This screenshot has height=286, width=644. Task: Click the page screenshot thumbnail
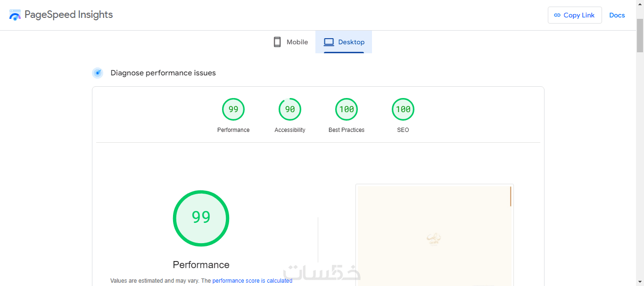pyautogui.click(x=434, y=236)
